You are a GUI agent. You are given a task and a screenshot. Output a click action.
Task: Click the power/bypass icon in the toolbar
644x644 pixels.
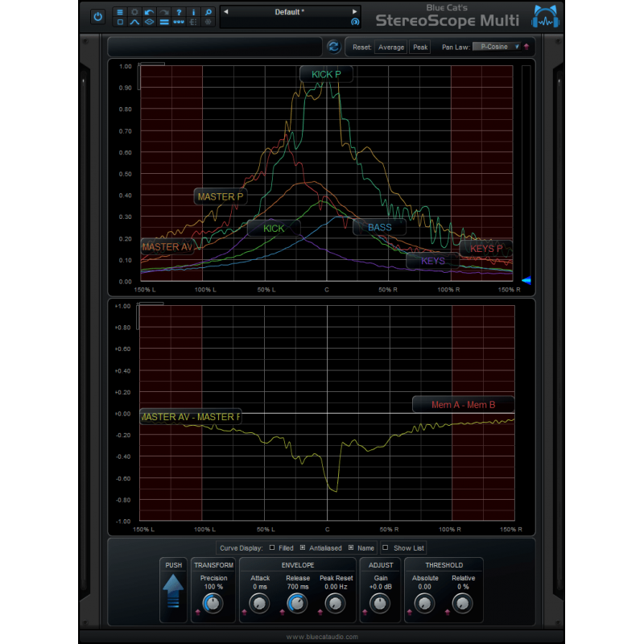tap(97, 14)
